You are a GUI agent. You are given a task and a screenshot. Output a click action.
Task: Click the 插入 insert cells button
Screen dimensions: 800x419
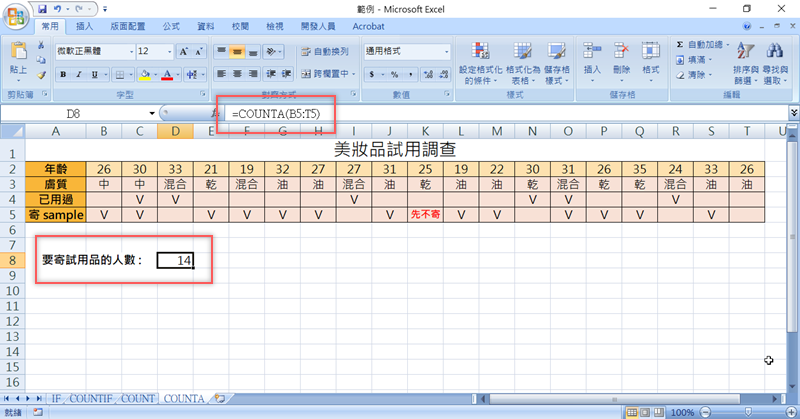(x=592, y=63)
